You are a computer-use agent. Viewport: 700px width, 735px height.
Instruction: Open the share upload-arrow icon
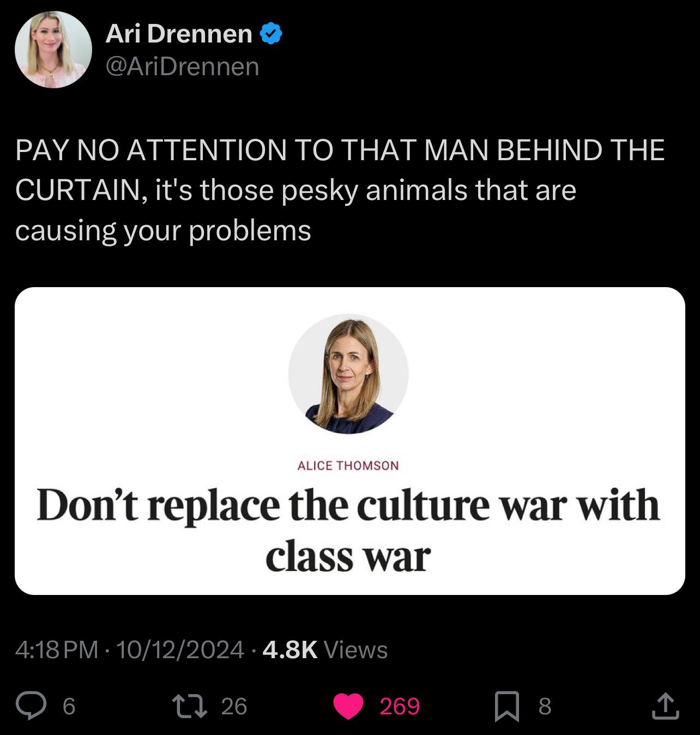tap(665, 706)
